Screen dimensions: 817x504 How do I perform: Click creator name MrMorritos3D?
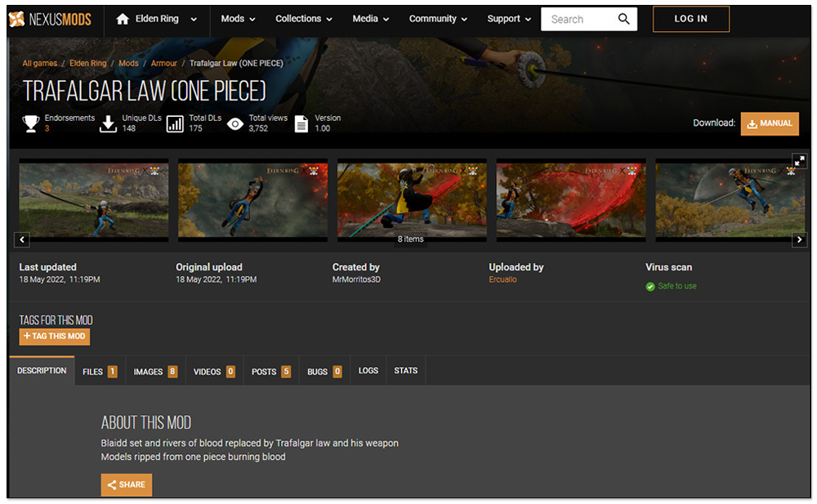coord(356,279)
